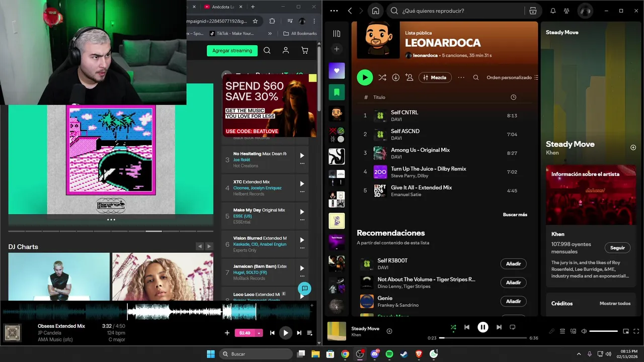This screenshot has height=362, width=644.
Task: Mute Spotify volume speaker icon
Action: pyautogui.click(x=584, y=331)
